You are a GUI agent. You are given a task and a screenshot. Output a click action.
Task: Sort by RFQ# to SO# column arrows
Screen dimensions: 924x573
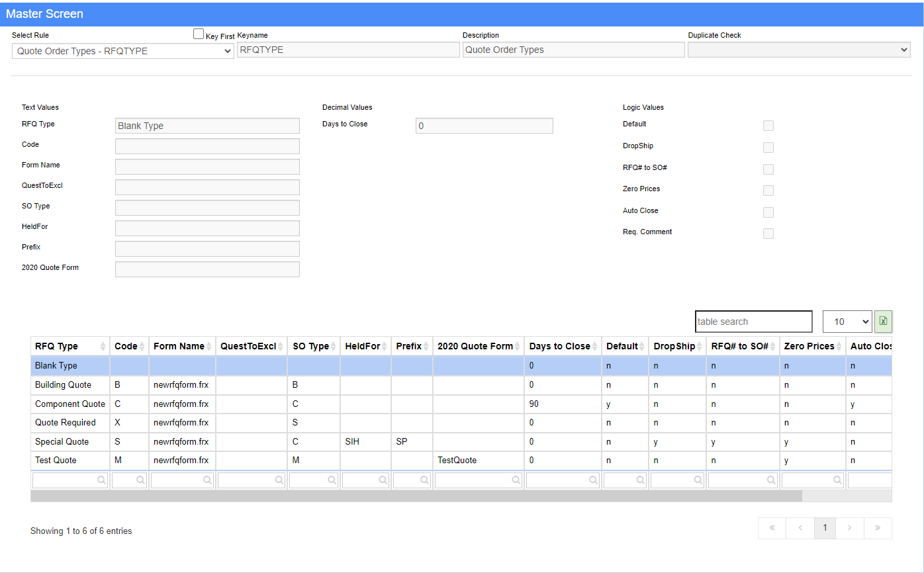(772, 346)
